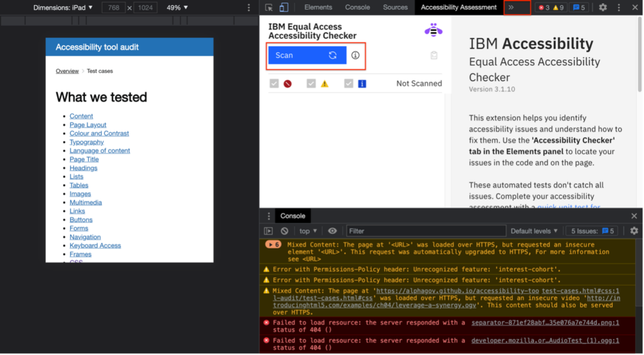Open the Images link

[80, 194]
